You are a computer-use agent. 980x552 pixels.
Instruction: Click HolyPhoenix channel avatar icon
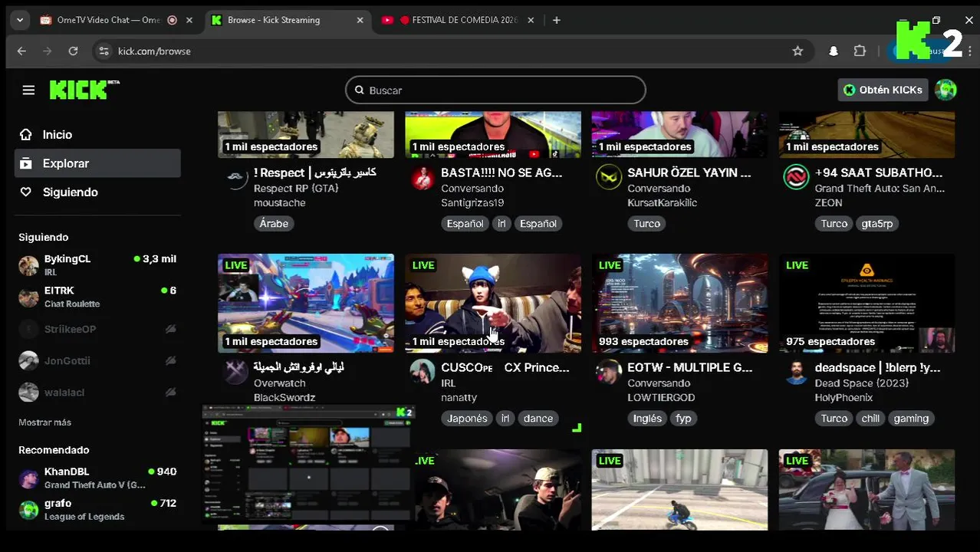click(796, 372)
